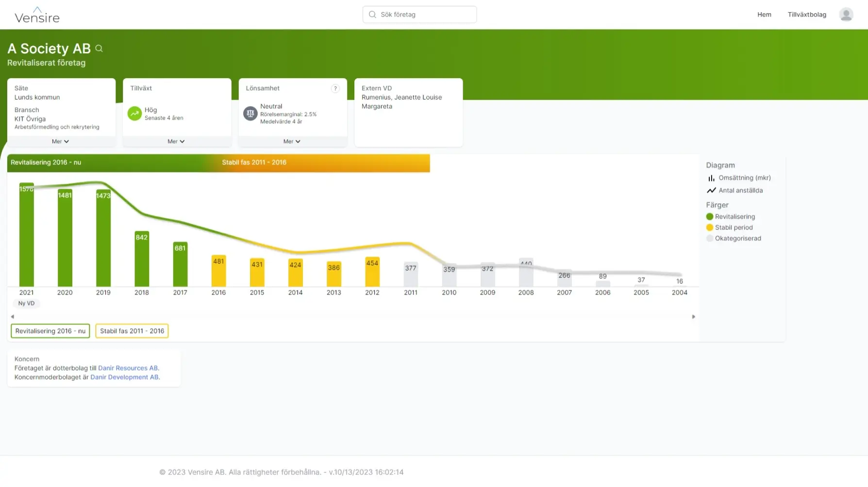The image size is (868, 487).
Task: Click the 2012 bar labeled 454
Action: coord(372,272)
